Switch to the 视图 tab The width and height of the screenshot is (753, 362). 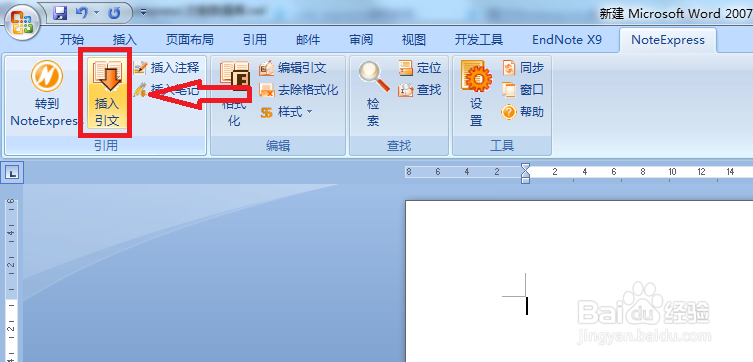(x=414, y=40)
